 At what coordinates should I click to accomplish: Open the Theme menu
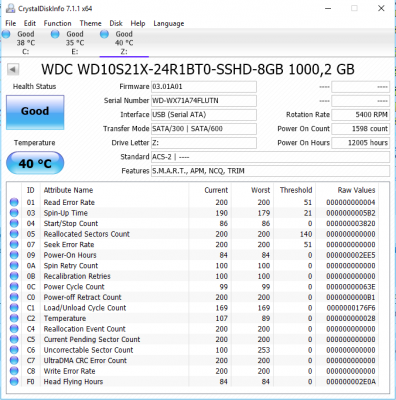[90, 23]
